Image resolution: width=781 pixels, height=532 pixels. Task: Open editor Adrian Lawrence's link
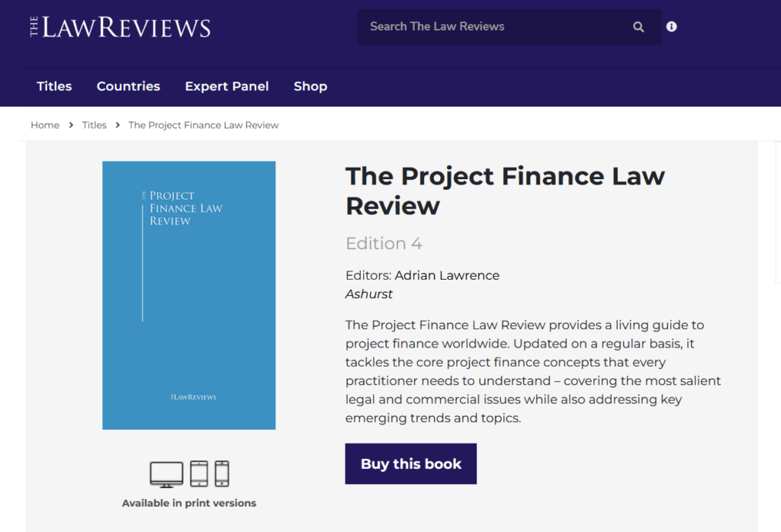pos(447,275)
